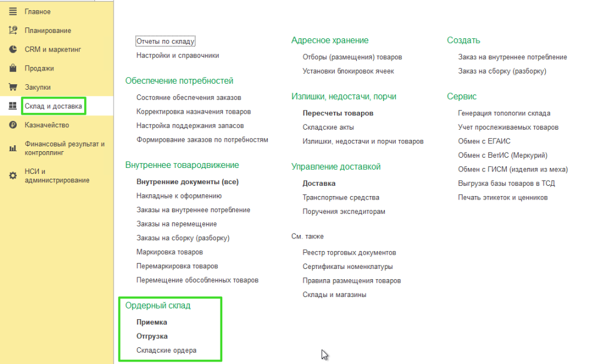This screenshot has height=364, width=612.
Task: Open Отчеты по складу link
Action: tap(165, 41)
